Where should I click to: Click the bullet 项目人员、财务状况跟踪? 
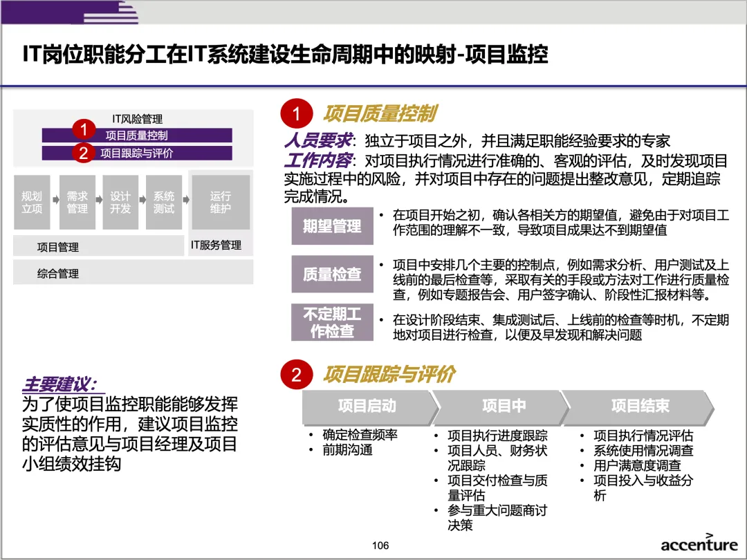pyautogui.click(x=497, y=458)
